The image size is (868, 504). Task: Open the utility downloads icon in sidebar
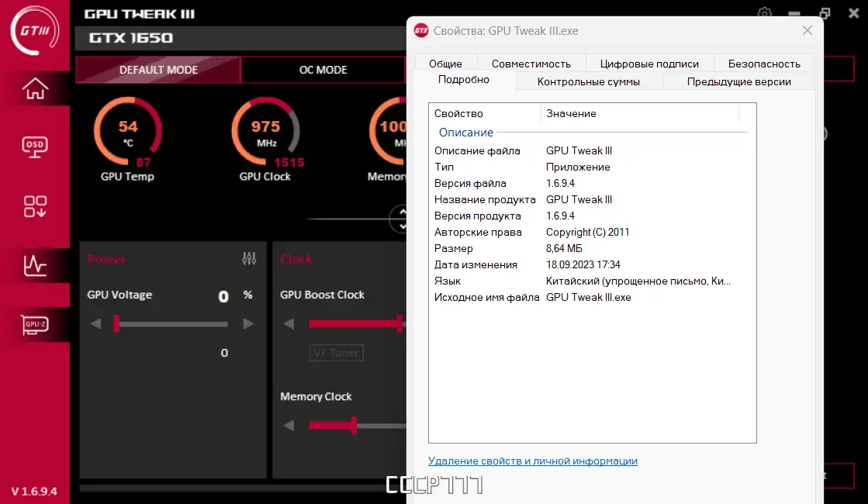[35, 206]
